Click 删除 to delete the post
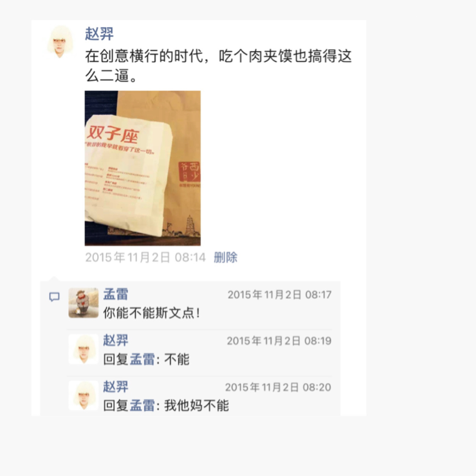This screenshot has height=476, width=476. point(226,257)
